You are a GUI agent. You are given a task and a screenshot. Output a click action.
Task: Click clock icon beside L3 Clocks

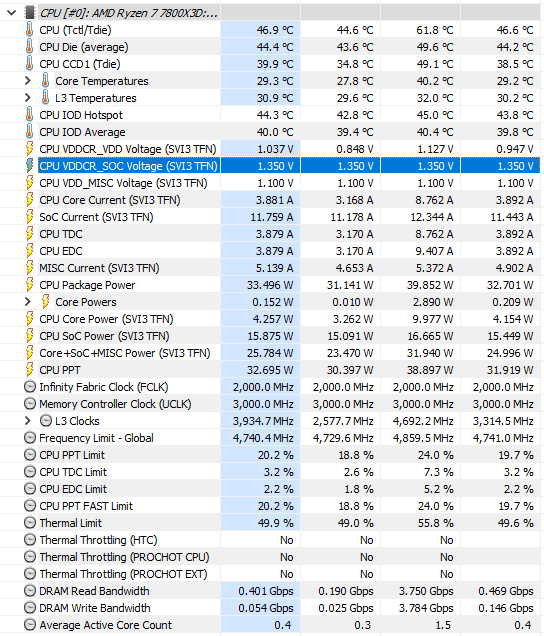pos(46,421)
